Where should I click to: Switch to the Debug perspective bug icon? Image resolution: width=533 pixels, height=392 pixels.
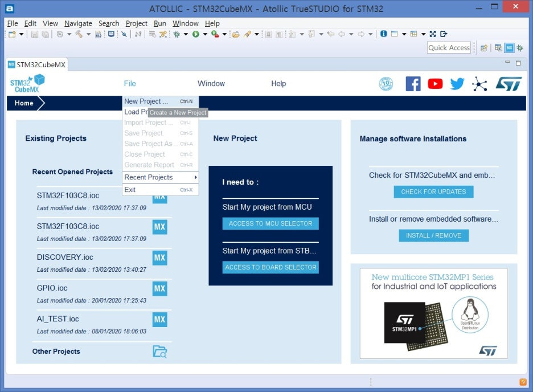point(520,48)
